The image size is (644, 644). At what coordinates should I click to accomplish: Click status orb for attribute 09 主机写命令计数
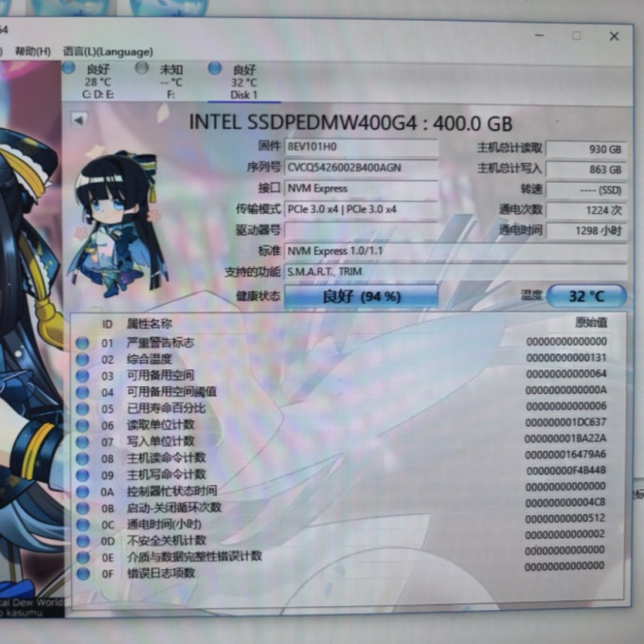pyautogui.click(x=82, y=474)
